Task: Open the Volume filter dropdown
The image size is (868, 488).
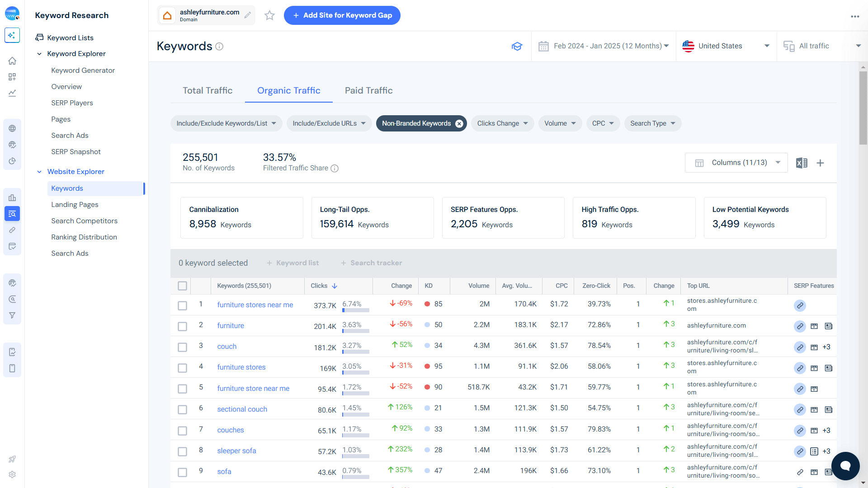Action: tap(560, 123)
